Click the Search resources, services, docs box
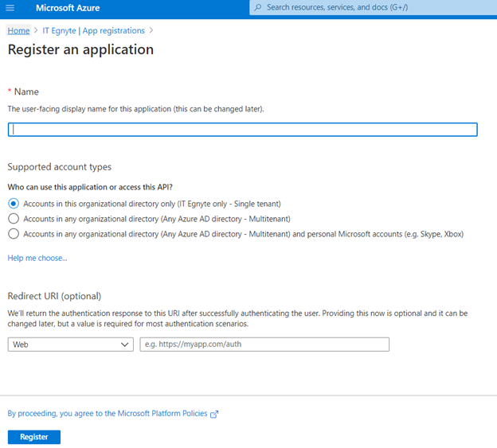Screen dimensions: 497x448 tap(373, 7)
